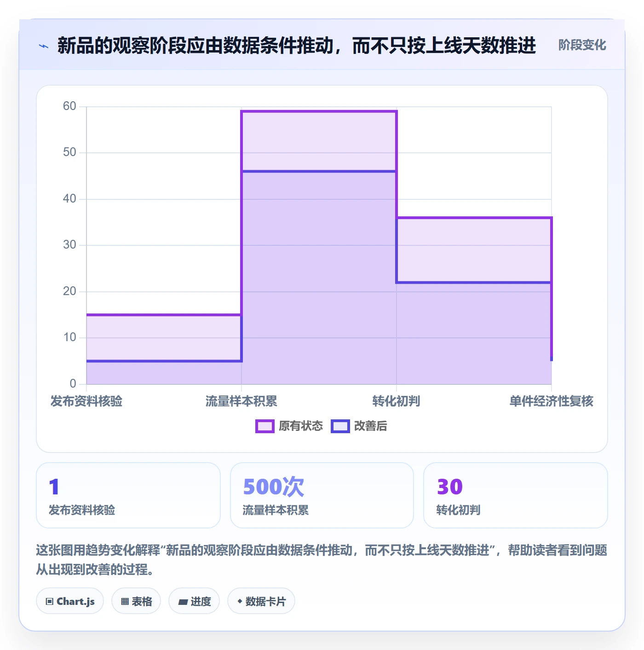Click the y-axis value 60
Viewport: 644px width, 650px height.
pos(69,106)
